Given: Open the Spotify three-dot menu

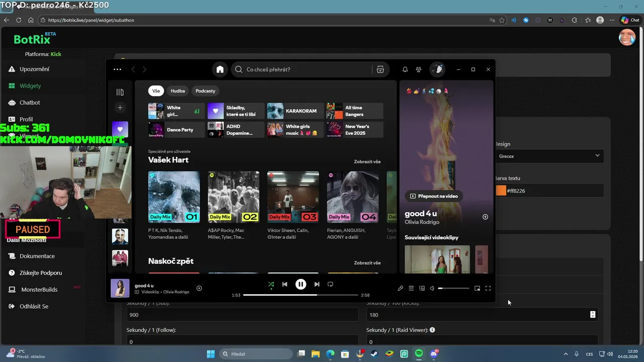Looking at the screenshot, I should [117, 69].
